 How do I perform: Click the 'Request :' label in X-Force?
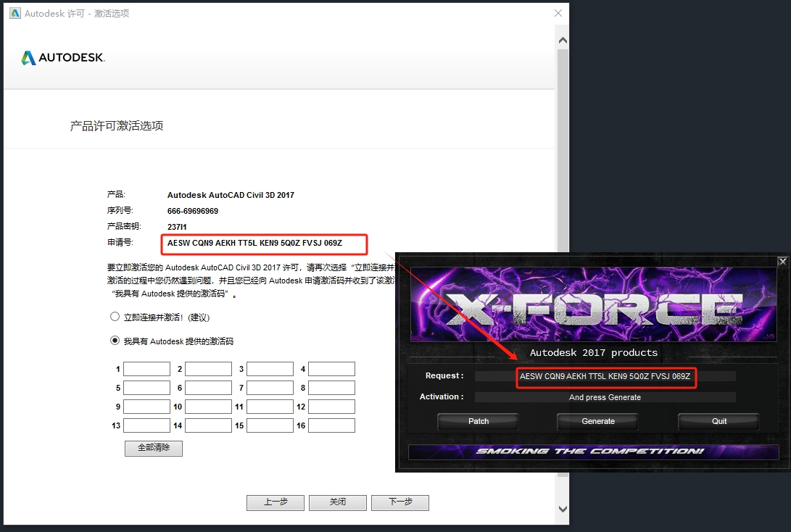[x=444, y=375]
